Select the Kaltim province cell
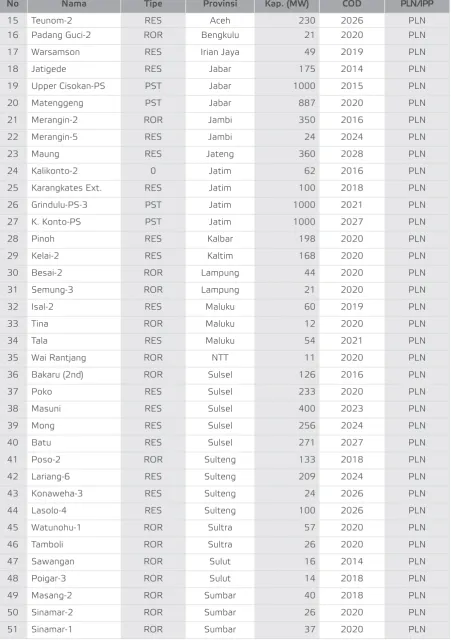Screen dimensions: 451x643 [x=220, y=256]
